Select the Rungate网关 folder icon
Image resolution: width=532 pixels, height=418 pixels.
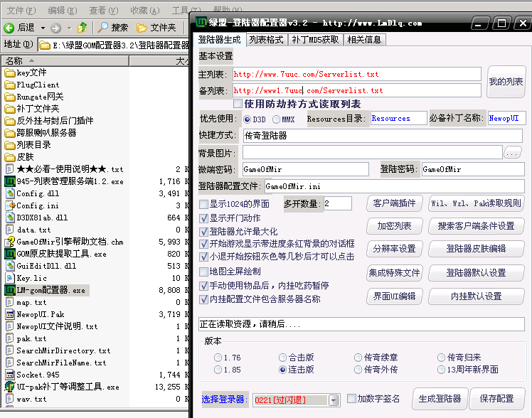10,97
